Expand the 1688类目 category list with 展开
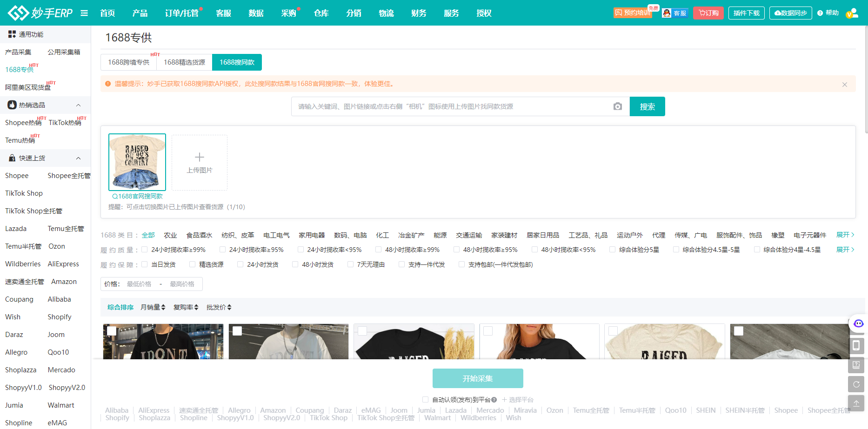This screenshot has height=429, width=868. coord(845,235)
